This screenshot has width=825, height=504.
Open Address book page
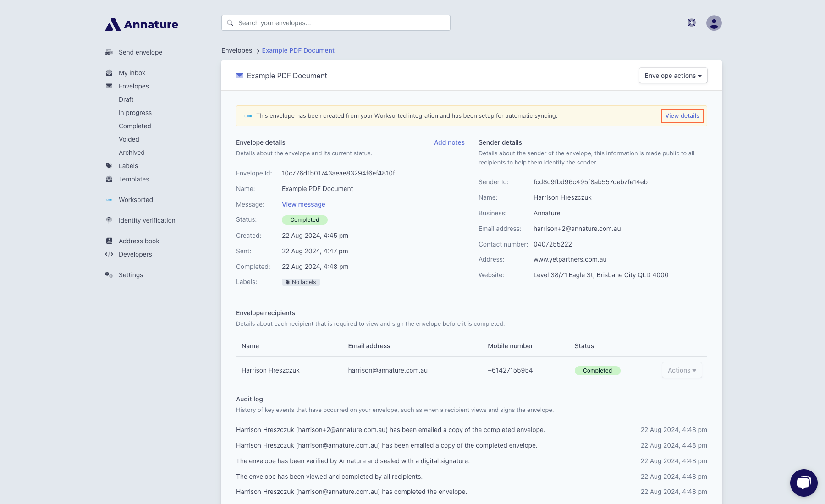click(x=139, y=241)
